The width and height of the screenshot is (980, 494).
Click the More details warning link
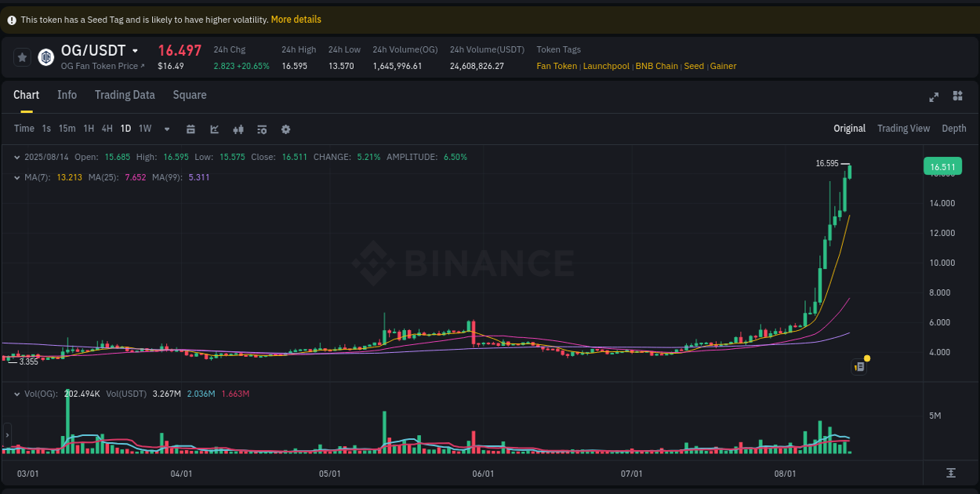[296, 19]
